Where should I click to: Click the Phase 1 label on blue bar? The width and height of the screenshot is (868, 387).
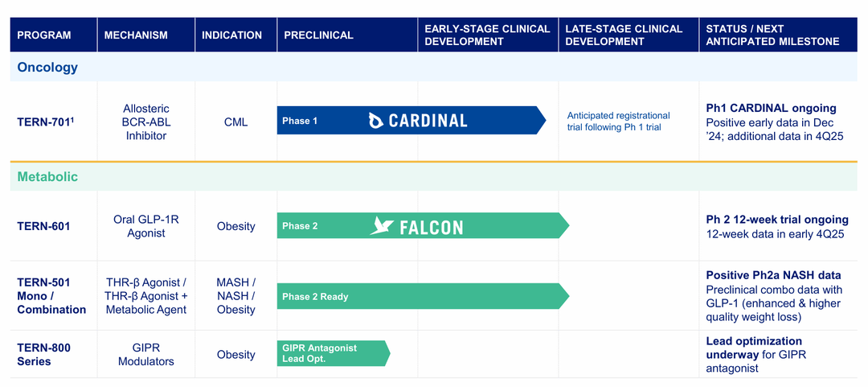tap(300, 121)
